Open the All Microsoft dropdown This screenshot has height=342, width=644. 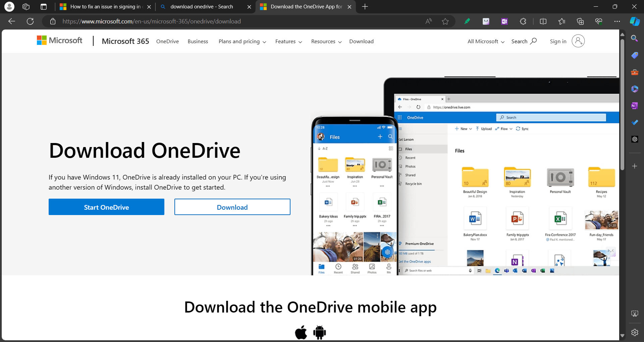point(485,41)
